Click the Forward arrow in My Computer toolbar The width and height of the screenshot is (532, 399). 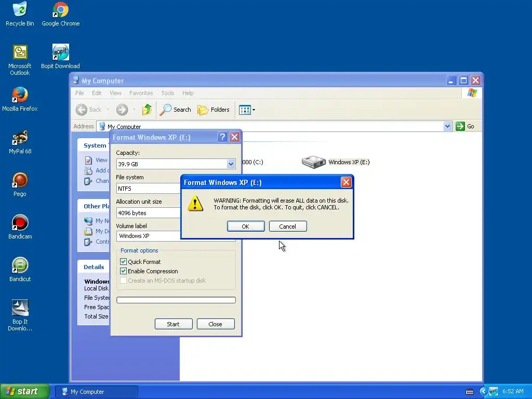(x=122, y=110)
